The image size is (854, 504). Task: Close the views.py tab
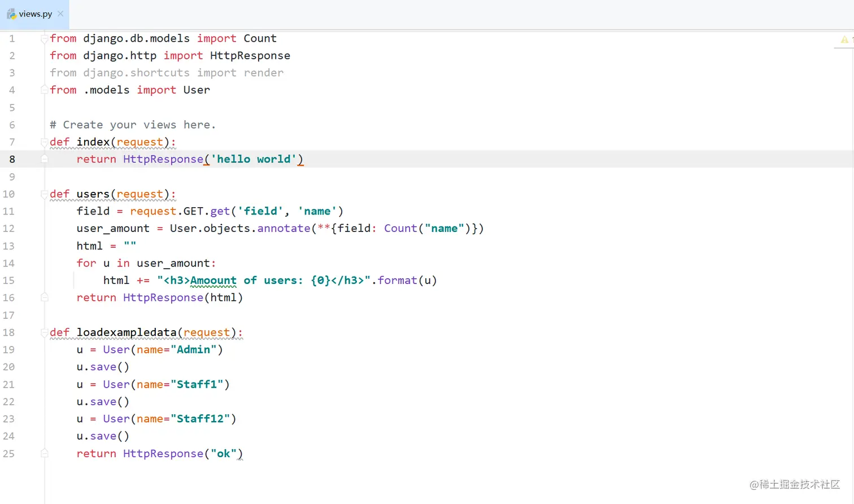(60, 14)
